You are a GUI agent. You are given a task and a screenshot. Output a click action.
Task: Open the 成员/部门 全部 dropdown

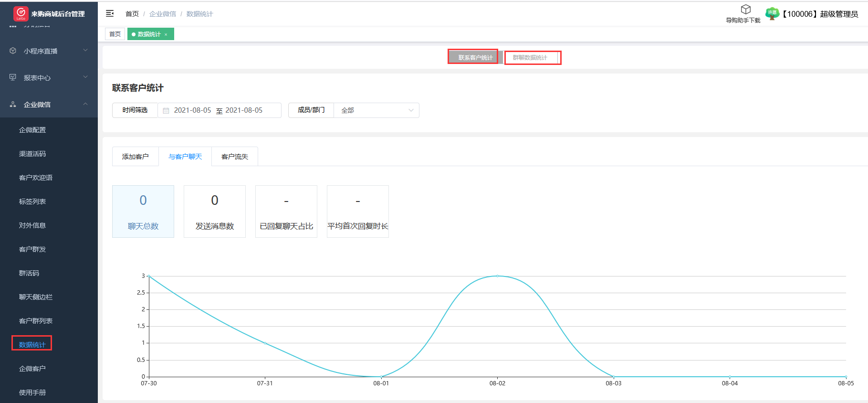(x=376, y=110)
